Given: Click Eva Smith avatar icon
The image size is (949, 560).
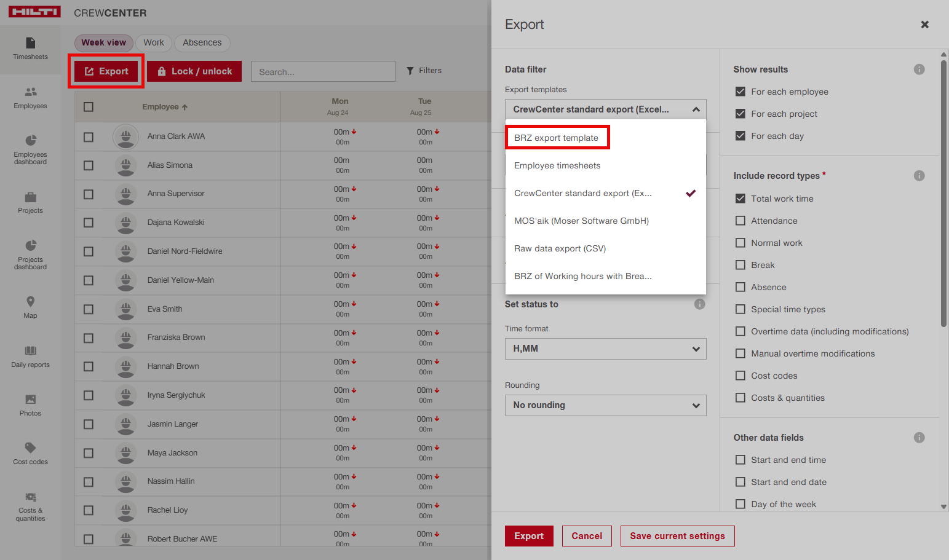Looking at the screenshot, I should (x=125, y=309).
